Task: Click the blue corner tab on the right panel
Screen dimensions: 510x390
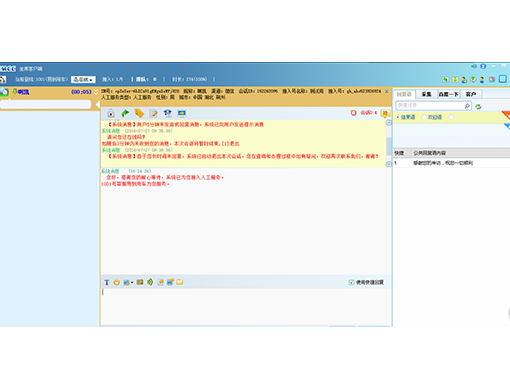Action: (507, 126)
